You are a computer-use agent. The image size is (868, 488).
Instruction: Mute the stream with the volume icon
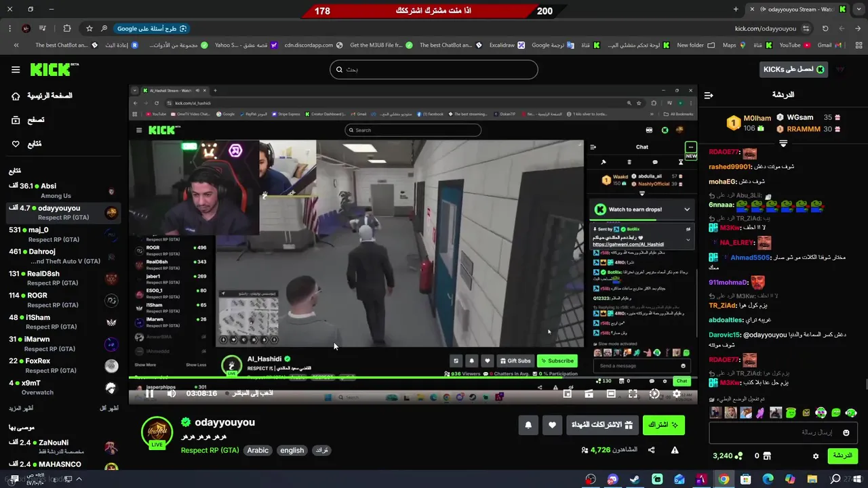(172, 393)
